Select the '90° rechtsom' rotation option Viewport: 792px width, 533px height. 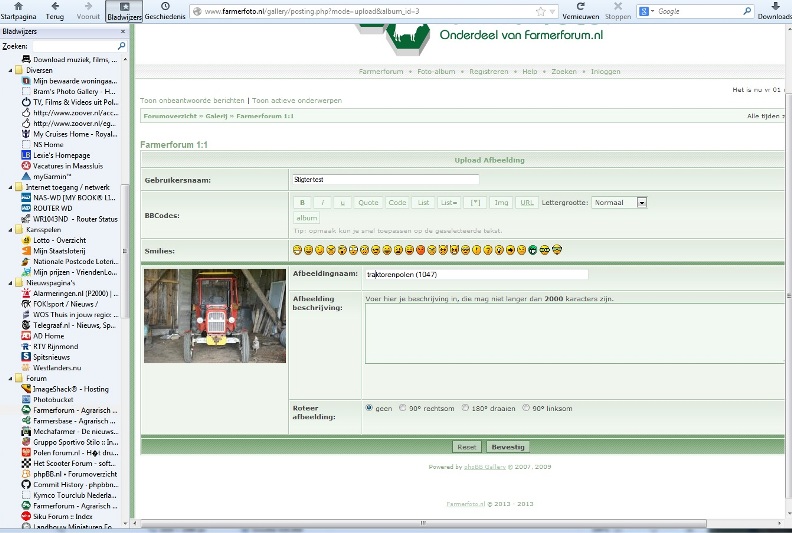click(403, 408)
